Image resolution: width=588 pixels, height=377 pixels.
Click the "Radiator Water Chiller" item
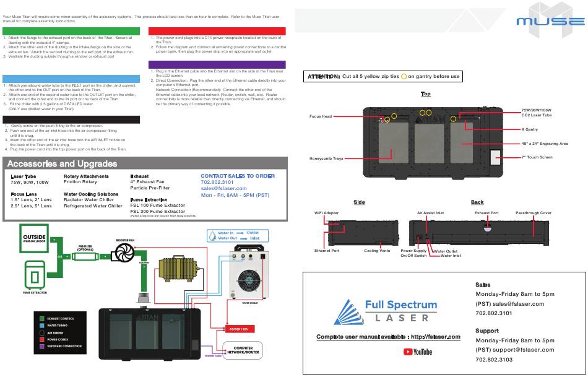coord(89,199)
